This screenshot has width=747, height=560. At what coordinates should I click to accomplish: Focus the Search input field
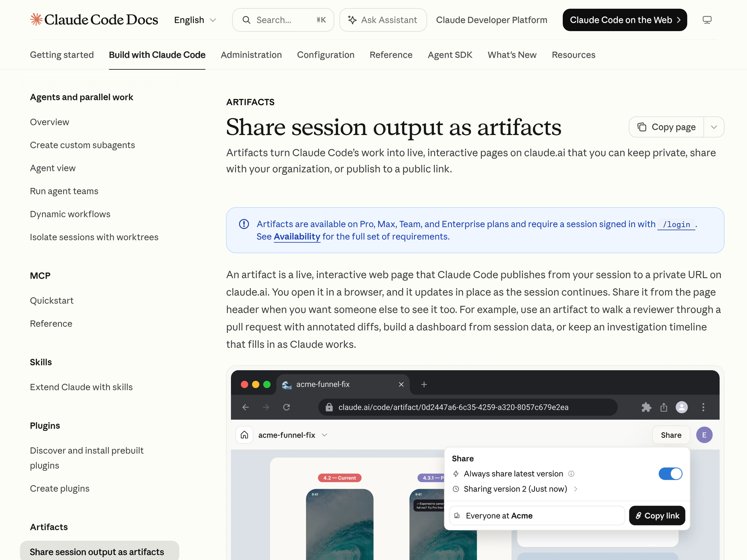tap(283, 20)
